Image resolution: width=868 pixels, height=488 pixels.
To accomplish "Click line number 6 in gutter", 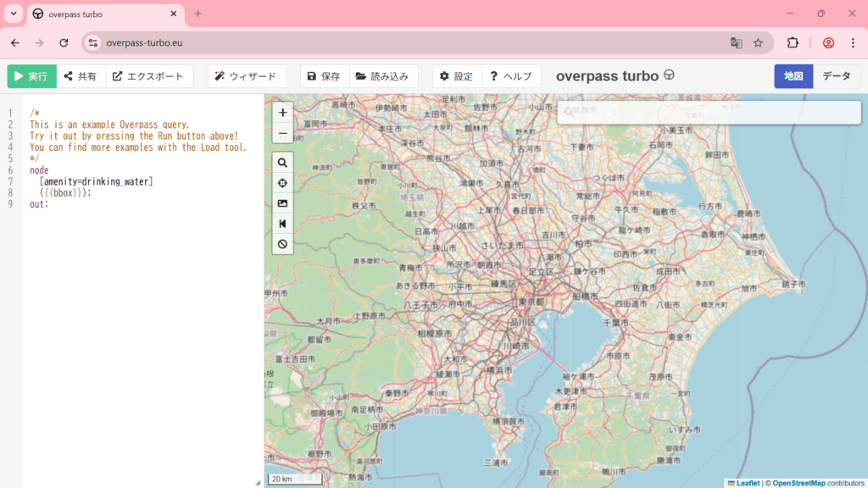I will point(10,170).
